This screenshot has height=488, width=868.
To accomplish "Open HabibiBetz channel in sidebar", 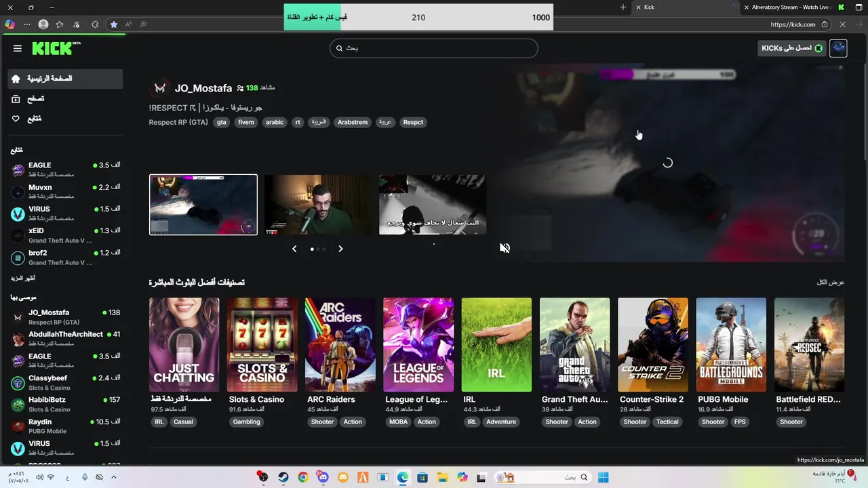I will pos(66,404).
